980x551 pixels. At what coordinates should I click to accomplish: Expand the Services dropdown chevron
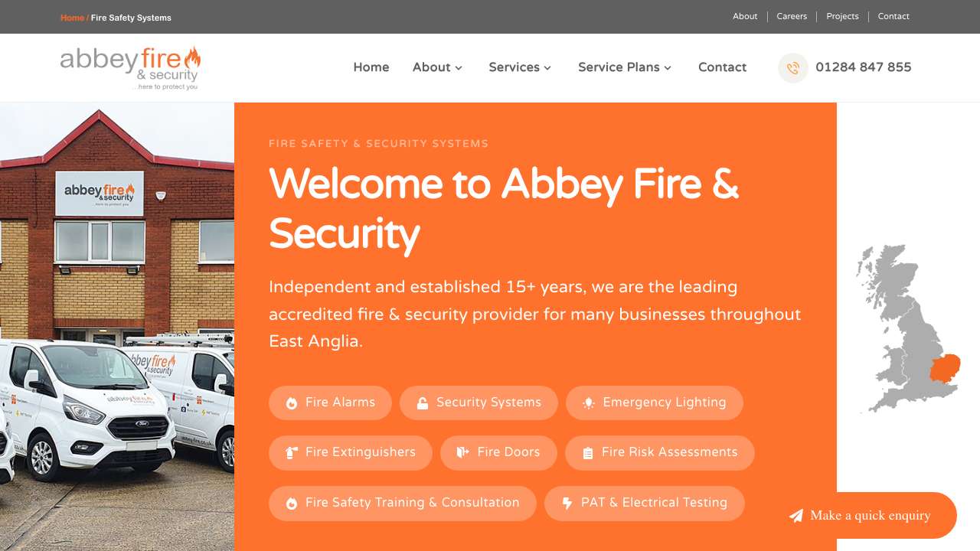tap(547, 68)
